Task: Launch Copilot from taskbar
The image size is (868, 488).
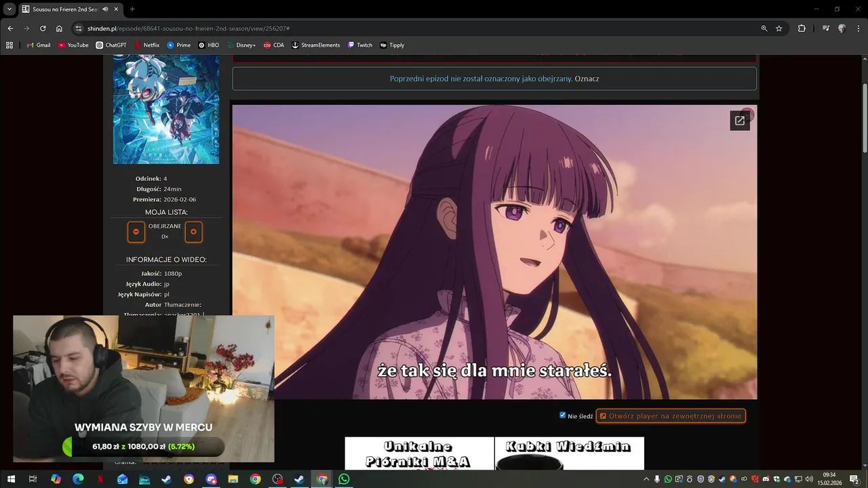Action: pos(56,479)
